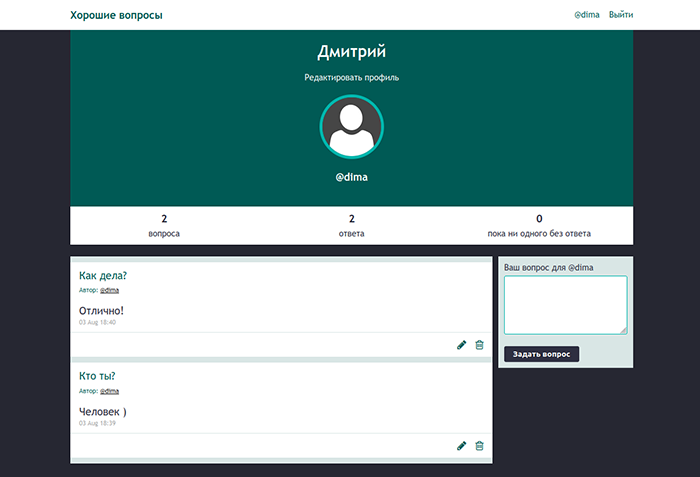700x477 pixels.
Task: Click the timestamp "03 Aug 18:40"
Action: 97,322
